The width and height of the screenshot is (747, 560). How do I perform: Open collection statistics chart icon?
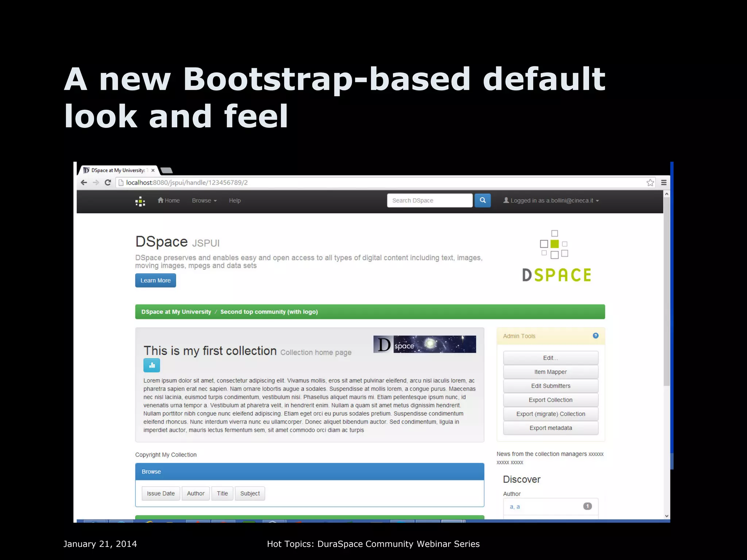click(152, 365)
